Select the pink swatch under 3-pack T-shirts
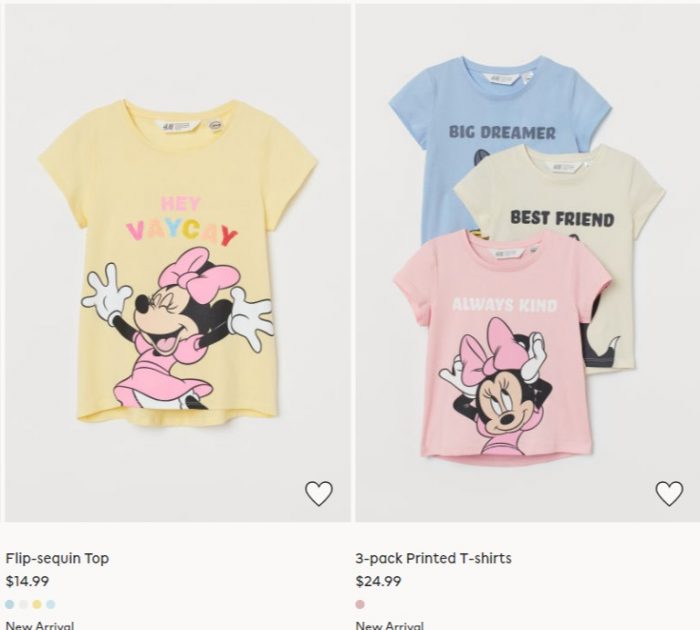700x630 pixels. pyautogui.click(x=360, y=605)
